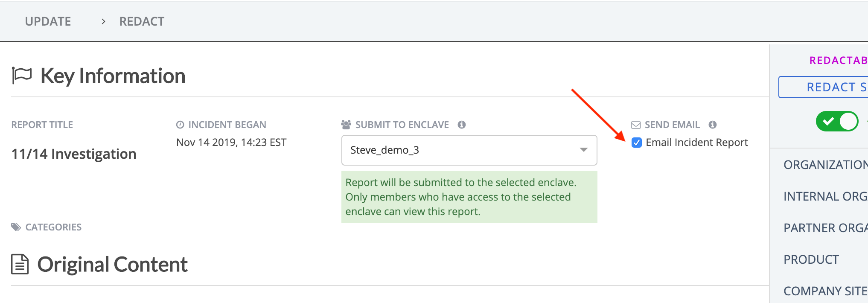Uncheck the Email Incident Report checkbox
Viewport: 868px width, 303px height.
[x=636, y=143]
